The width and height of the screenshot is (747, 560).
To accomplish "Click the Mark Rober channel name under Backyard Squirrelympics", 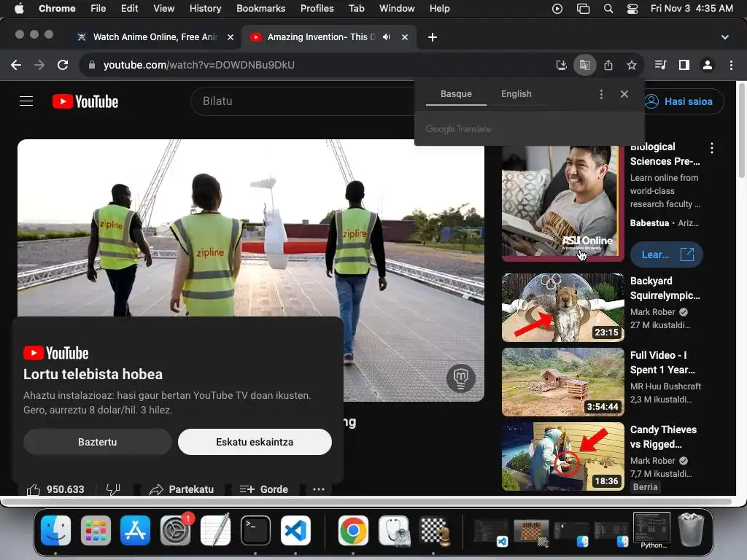I will click(x=652, y=312).
